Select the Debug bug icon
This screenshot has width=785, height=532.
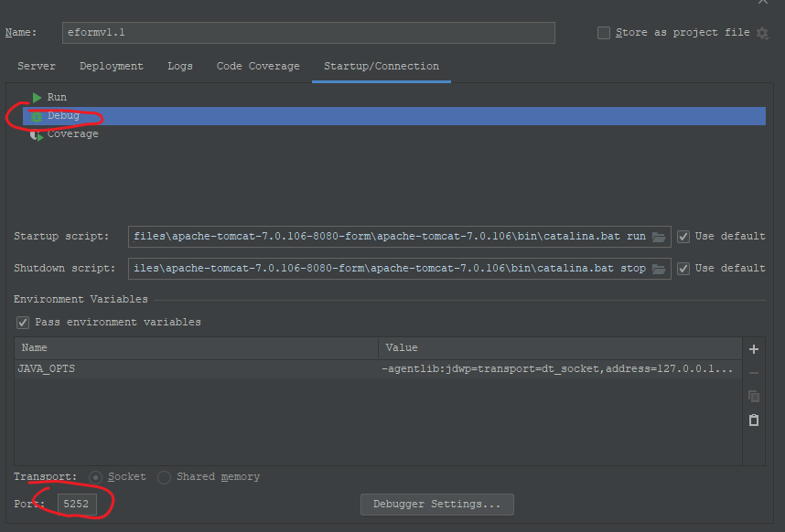coord(37,116)
